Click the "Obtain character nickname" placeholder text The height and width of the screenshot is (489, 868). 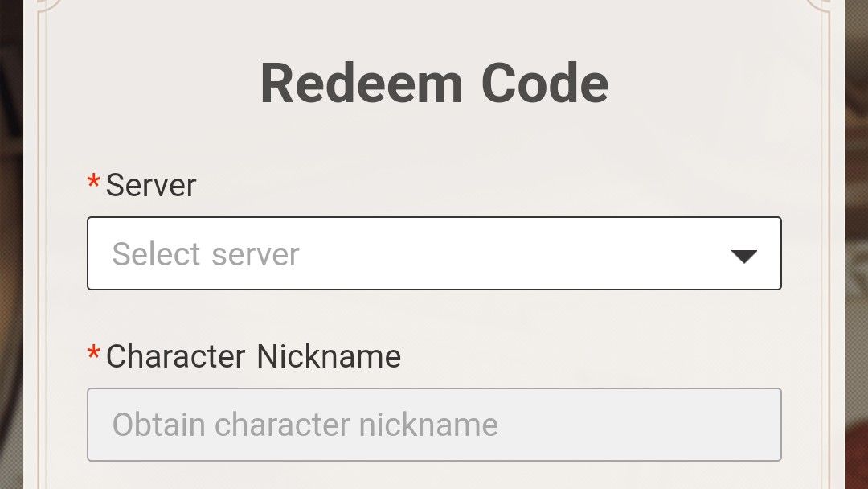305,425
